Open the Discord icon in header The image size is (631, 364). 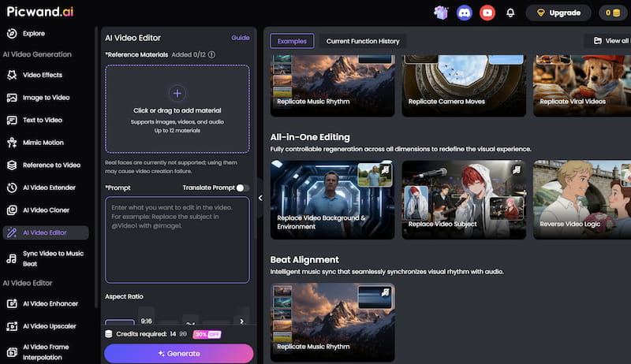[464, 13]
